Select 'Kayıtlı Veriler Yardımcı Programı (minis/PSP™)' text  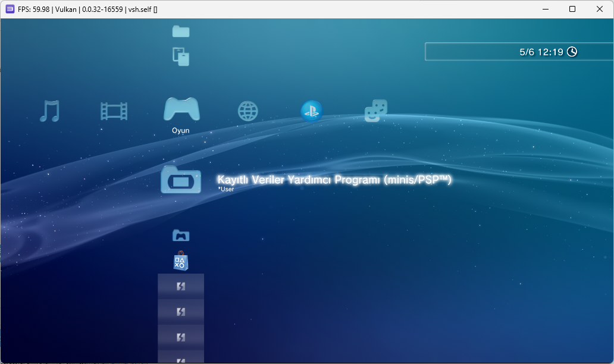(334, 179)
